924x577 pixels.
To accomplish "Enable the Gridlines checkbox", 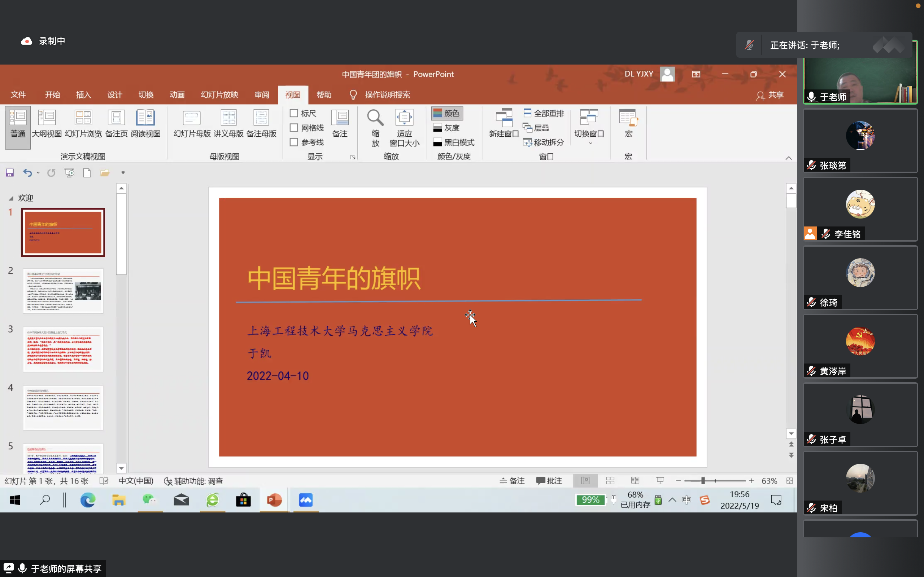I will point(293,128).
